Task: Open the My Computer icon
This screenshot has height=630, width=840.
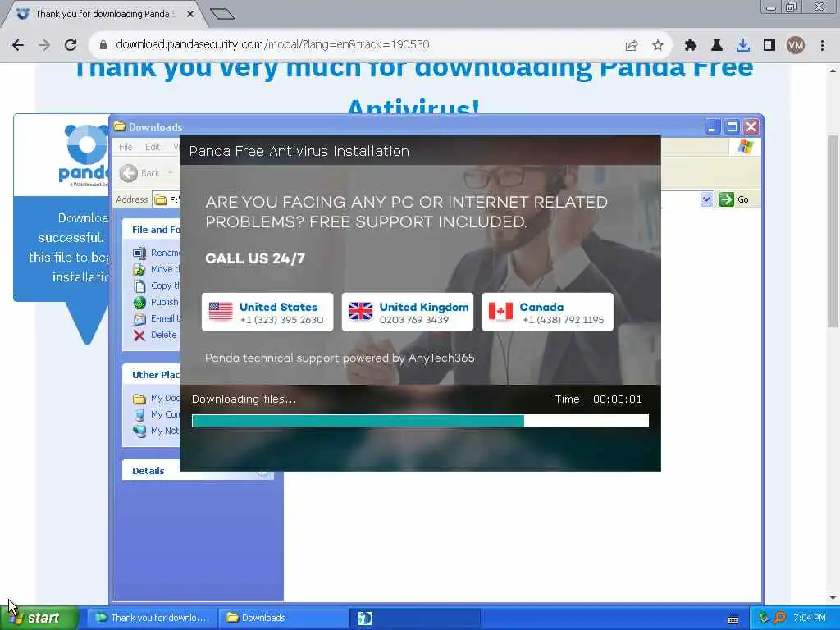Action: pos(139,414)
